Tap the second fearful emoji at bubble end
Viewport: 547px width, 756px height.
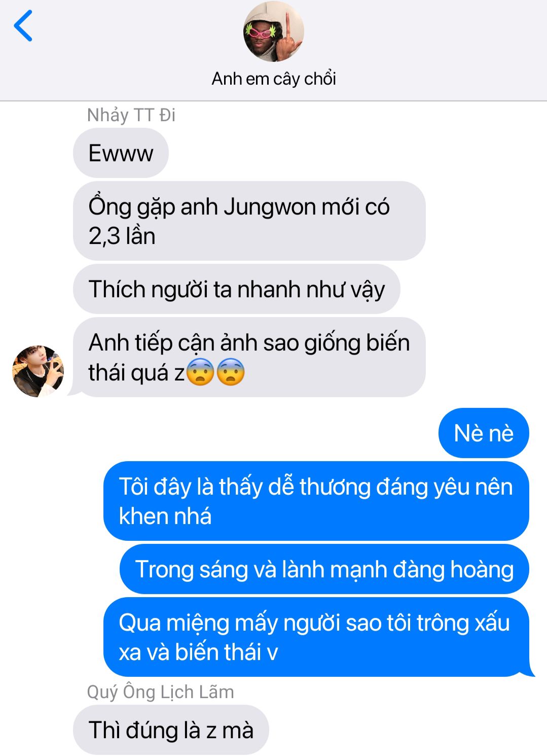pos(231,372)
